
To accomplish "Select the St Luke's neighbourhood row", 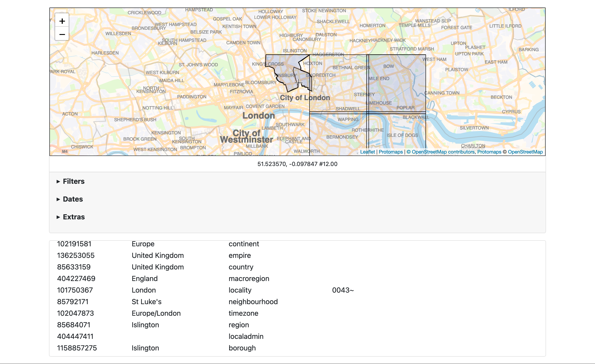I will (146, 302).
